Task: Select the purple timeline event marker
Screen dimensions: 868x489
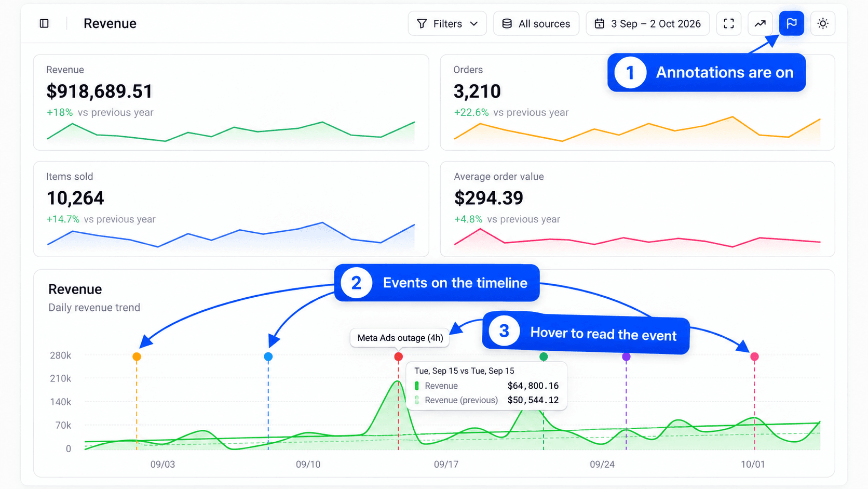Action: tap(626, 356)
